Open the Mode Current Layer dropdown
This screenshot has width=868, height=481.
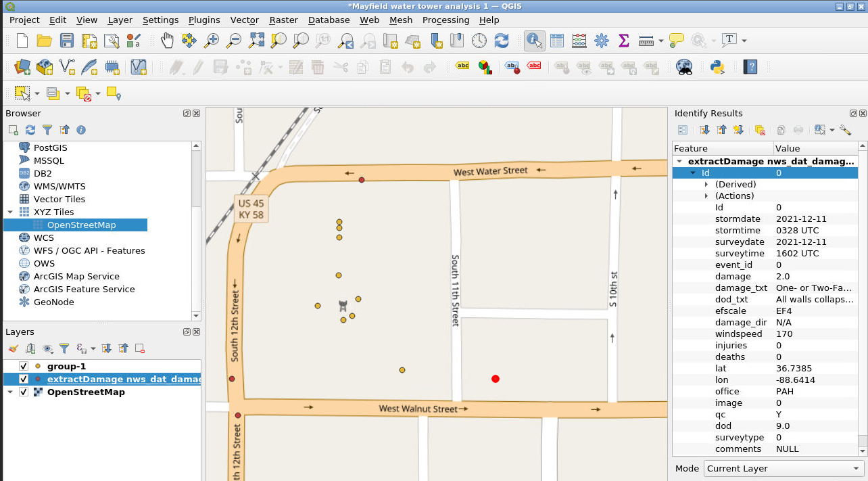click(783, 468)
